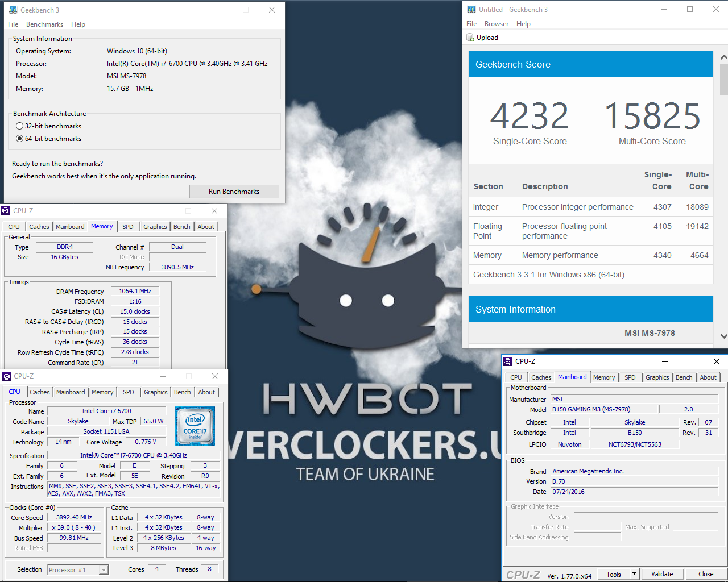Screen dimensions: 728x582
Task: Switch to Graphics tab in CPU-Z Memory window
Action: tap(155, 227)
